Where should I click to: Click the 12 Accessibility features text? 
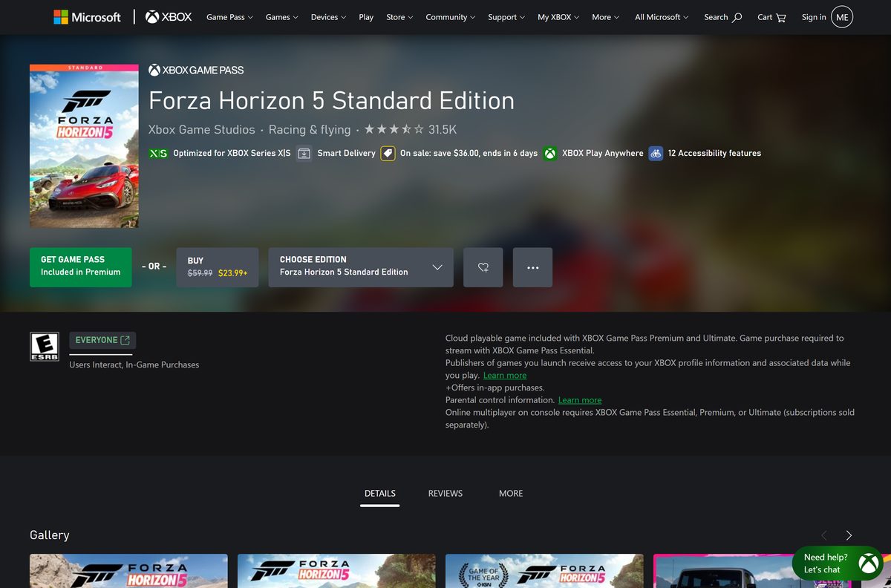714,154
